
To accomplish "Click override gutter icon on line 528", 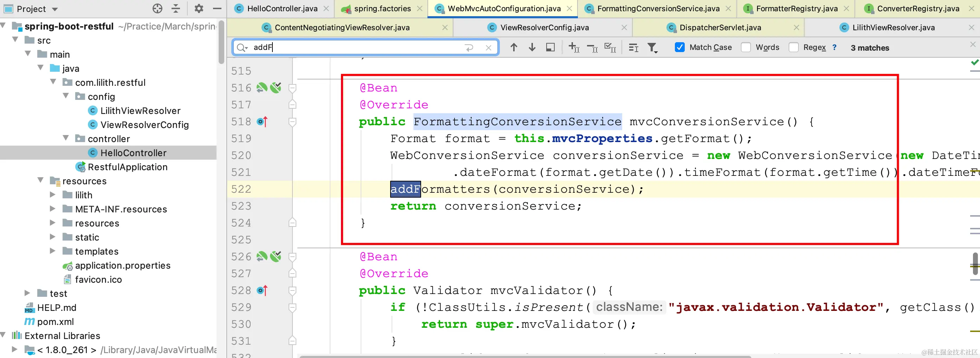I will point(262,291).
